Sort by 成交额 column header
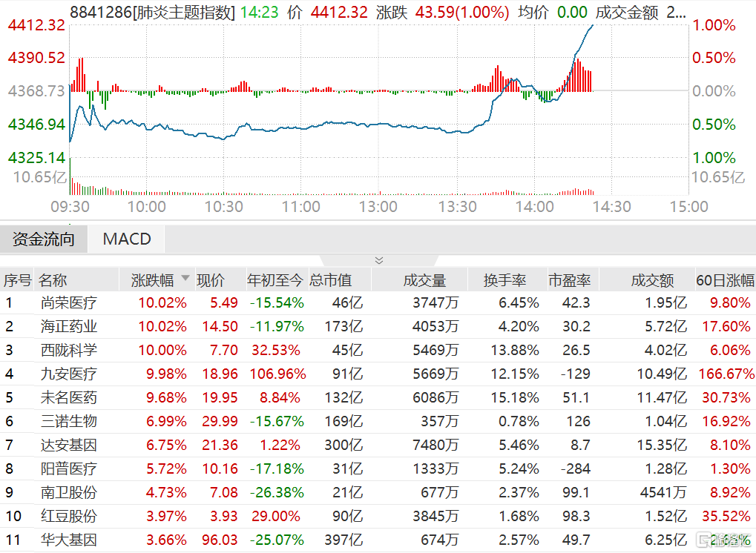This screenshot has height=553, width=756. pos(652,280)
